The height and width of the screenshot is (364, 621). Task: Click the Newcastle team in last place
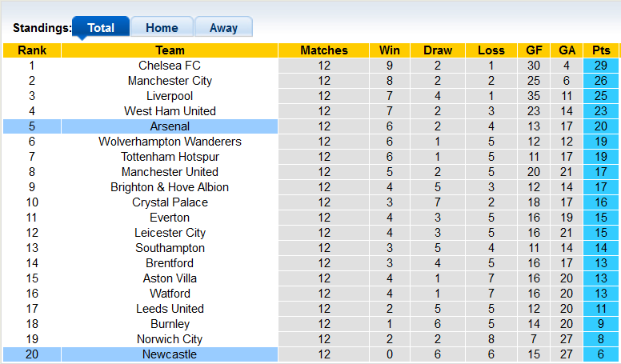(170, 354)
